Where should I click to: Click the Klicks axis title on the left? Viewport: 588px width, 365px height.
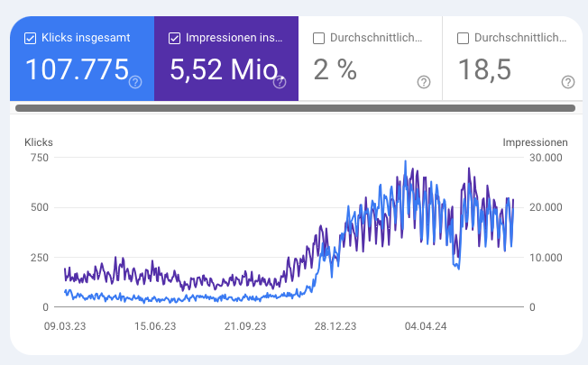click(40, 142)
